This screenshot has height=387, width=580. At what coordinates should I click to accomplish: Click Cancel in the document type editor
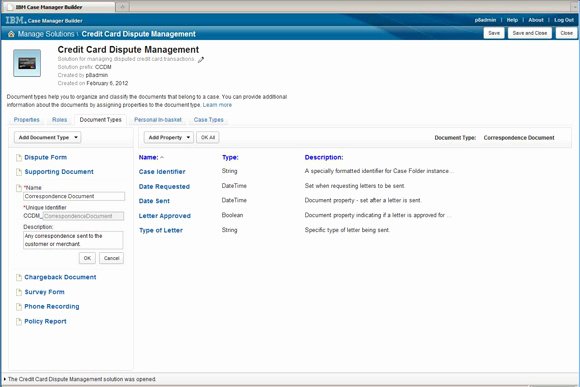coord(111,258)
